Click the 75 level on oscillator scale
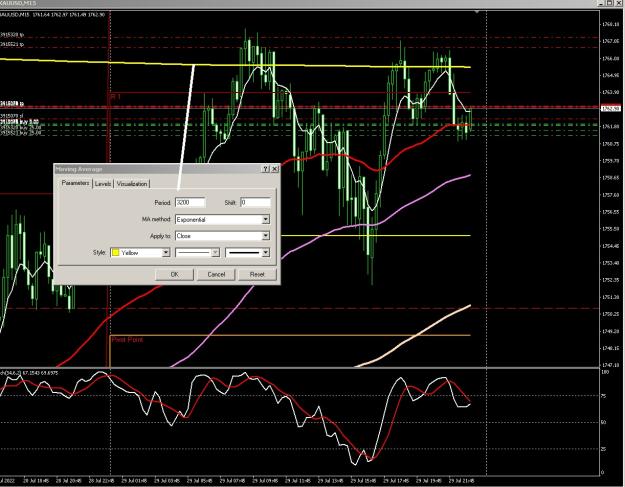Image resolution: width=625 pixels, height=487 pixels. click(604, 396)
